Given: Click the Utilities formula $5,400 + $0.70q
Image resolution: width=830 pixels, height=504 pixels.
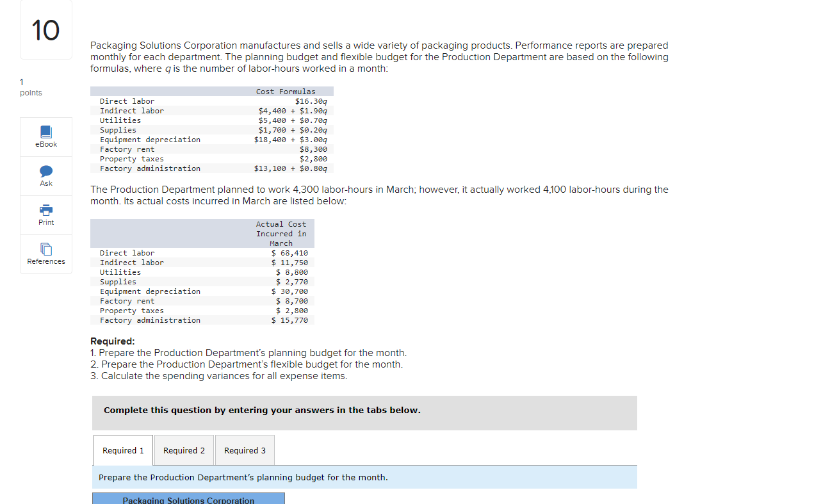Looking at the screenshot, I should 293,120.
